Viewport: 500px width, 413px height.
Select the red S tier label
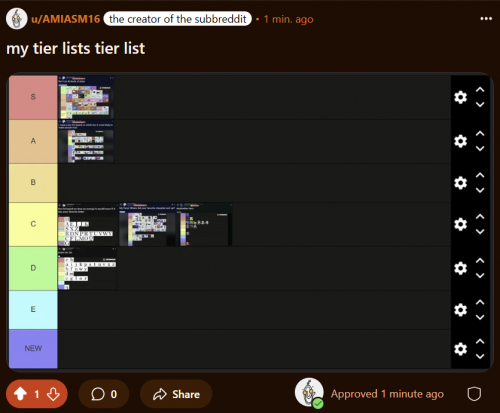(33, 97)
